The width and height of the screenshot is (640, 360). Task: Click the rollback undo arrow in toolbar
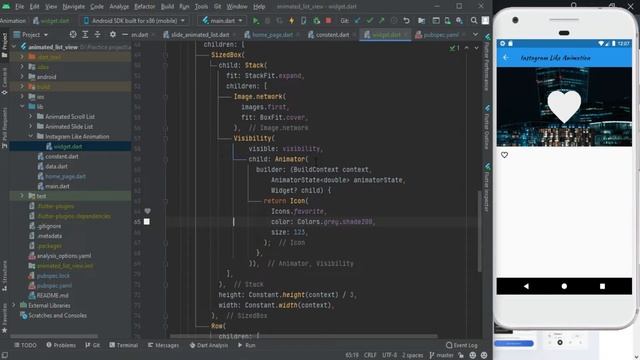(406, 20)
